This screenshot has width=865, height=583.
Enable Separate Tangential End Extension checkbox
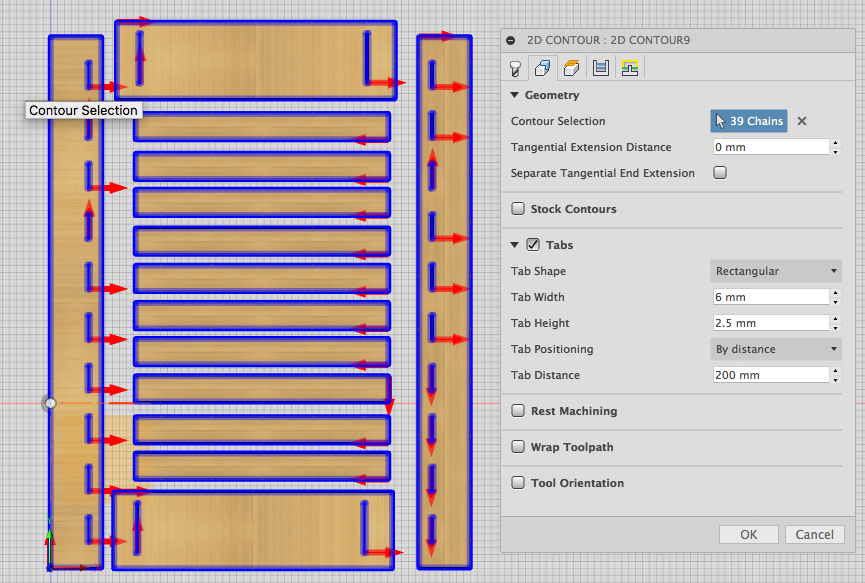pos(720,173)
